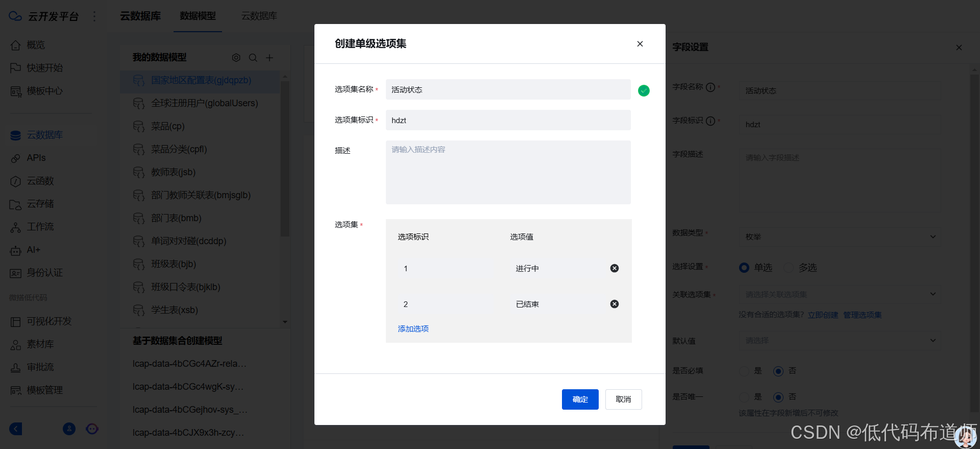The height and width of the screenshot is (449, 980).
Task: Open 模板中心 in the left sidebar
Action: pos(45,91)
